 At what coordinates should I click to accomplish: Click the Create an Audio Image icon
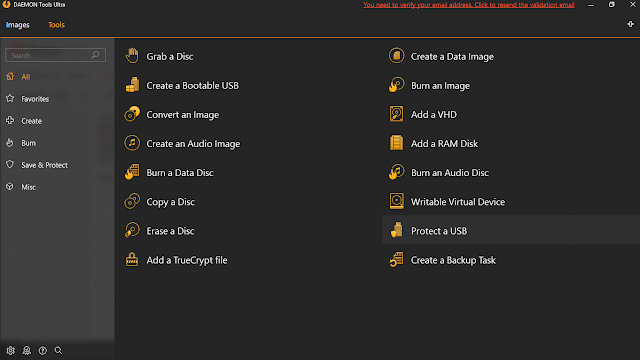pyautogui.click(x=132, y=143)
